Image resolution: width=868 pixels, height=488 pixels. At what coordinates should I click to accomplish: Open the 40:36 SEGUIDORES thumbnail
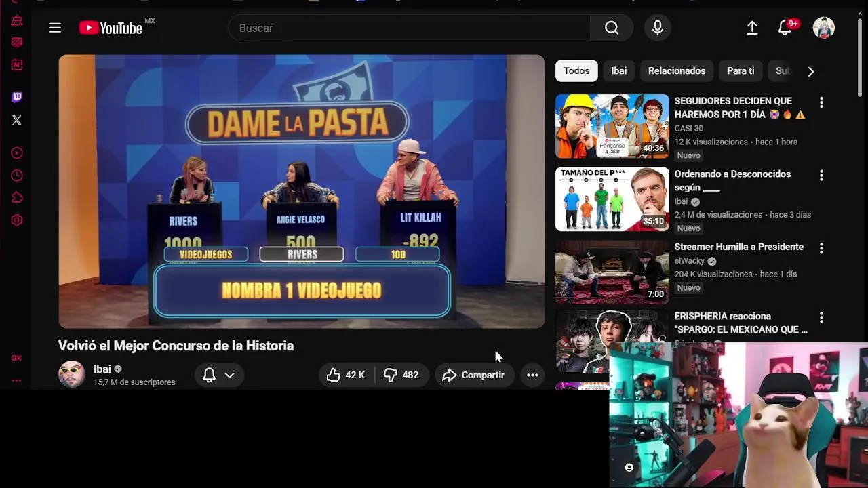pos(612,126)
